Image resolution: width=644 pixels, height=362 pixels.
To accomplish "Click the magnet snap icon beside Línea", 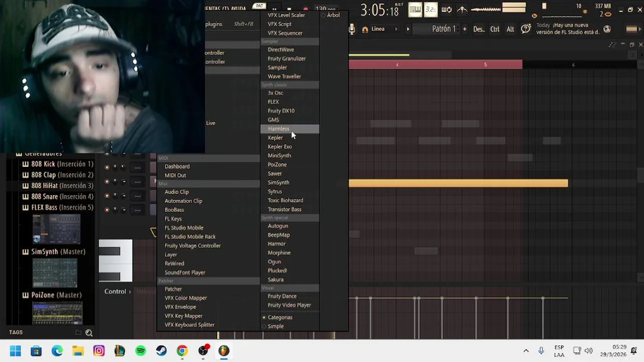I will click(365, 29).
